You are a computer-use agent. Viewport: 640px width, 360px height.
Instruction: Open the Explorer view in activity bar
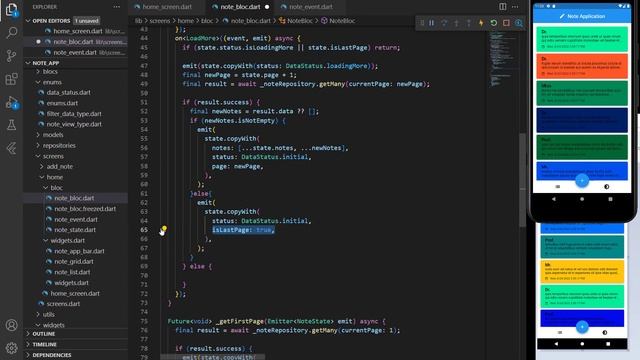pos(11,9)
